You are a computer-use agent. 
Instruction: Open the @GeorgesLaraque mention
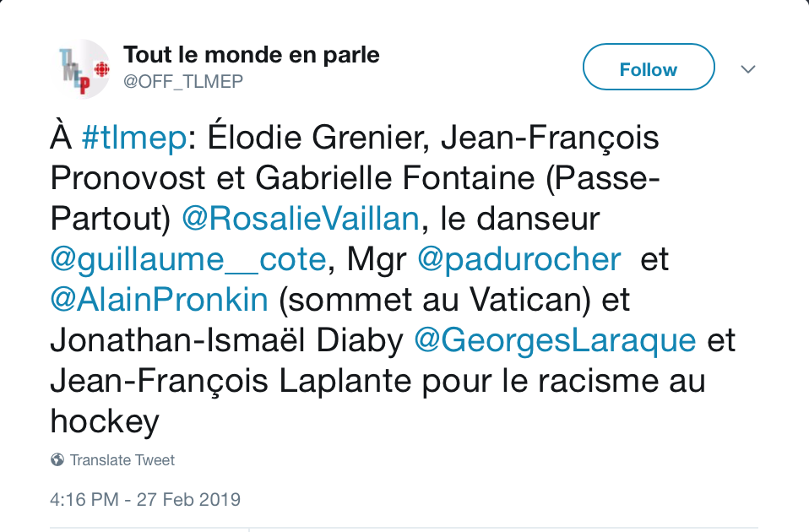[555, 340]
